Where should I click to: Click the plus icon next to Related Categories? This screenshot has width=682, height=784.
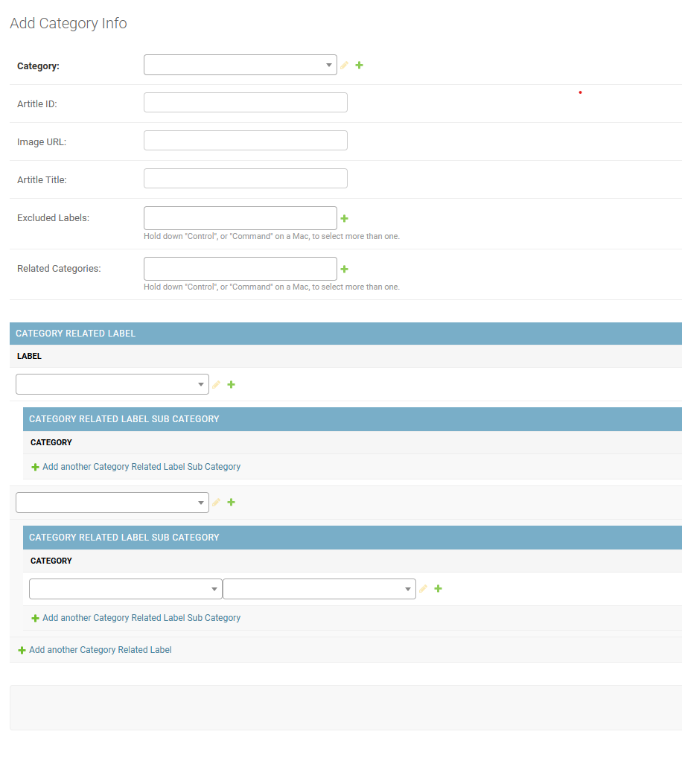[344, 269]
